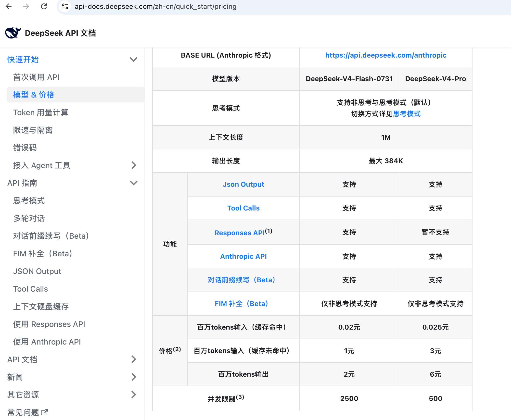The width and height of the screenshot is (511, 420).
Task: Click API 文档 sidebar category
Action: tap(22, 359)
